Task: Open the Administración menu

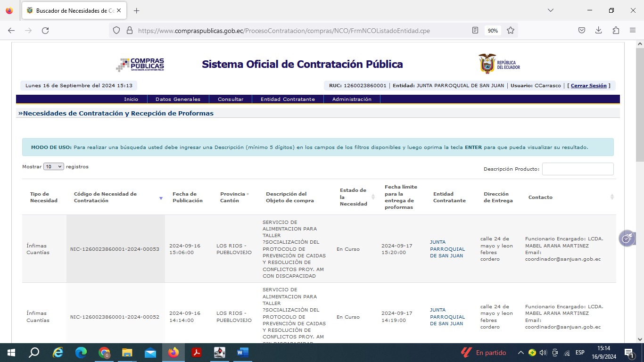Action: [352, 99]
